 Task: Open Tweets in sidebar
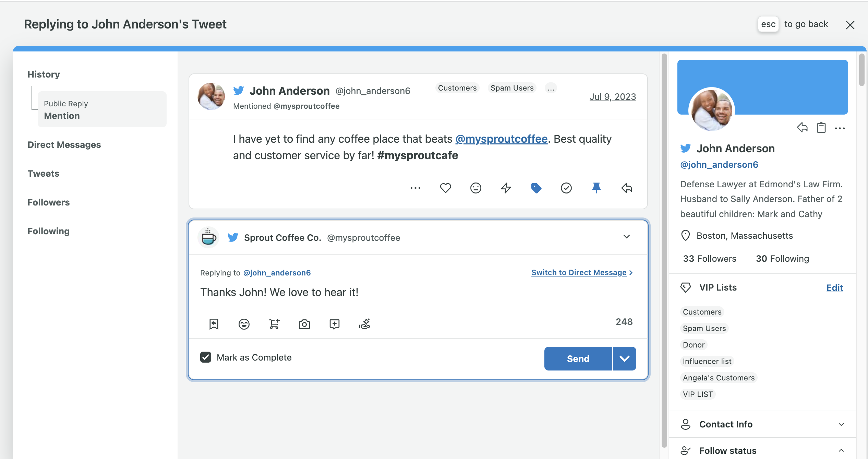click(43, 174)
